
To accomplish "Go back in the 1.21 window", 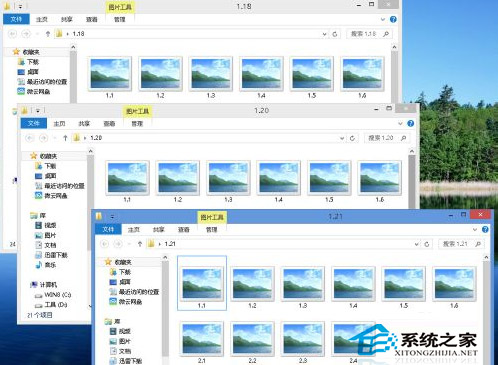I will tap(105, 244).
